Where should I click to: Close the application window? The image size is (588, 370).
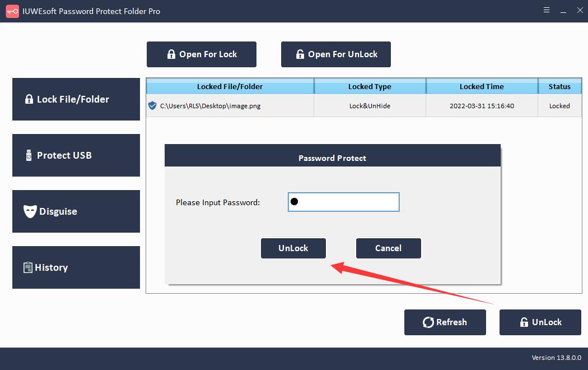click(x=580, y=10)
